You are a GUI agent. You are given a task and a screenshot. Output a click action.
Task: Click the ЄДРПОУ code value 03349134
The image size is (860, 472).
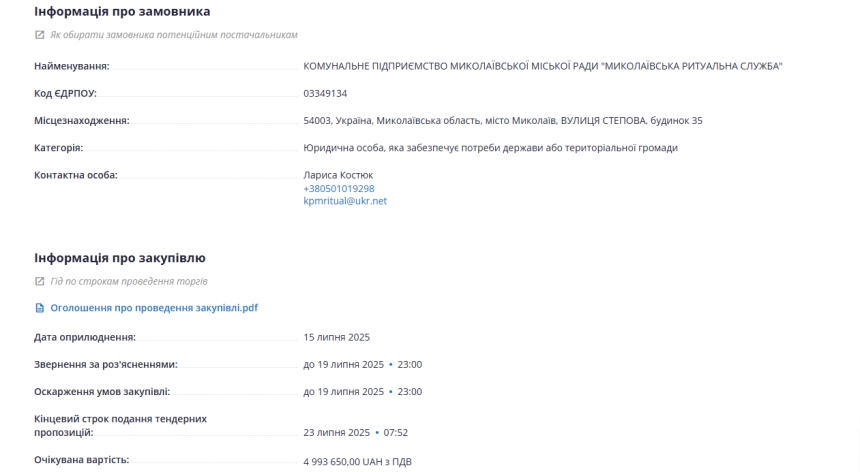click(325, 94)
